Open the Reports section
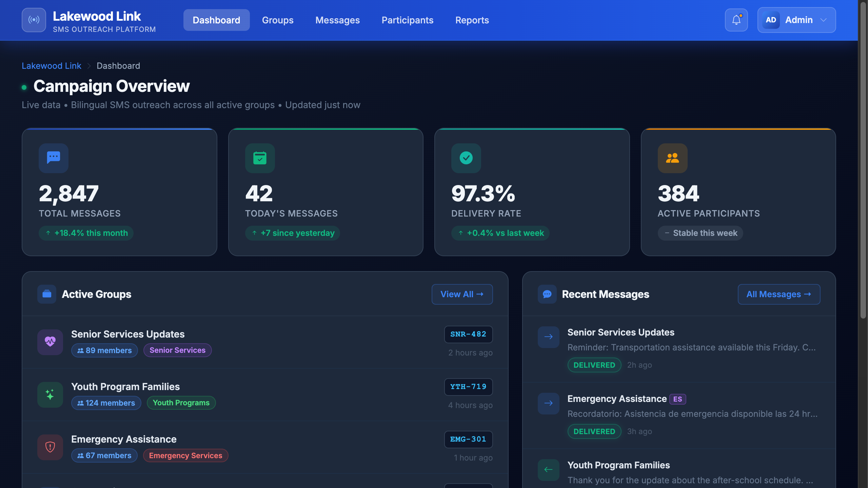Screen dimensions: 868x488 click(472, 20)
